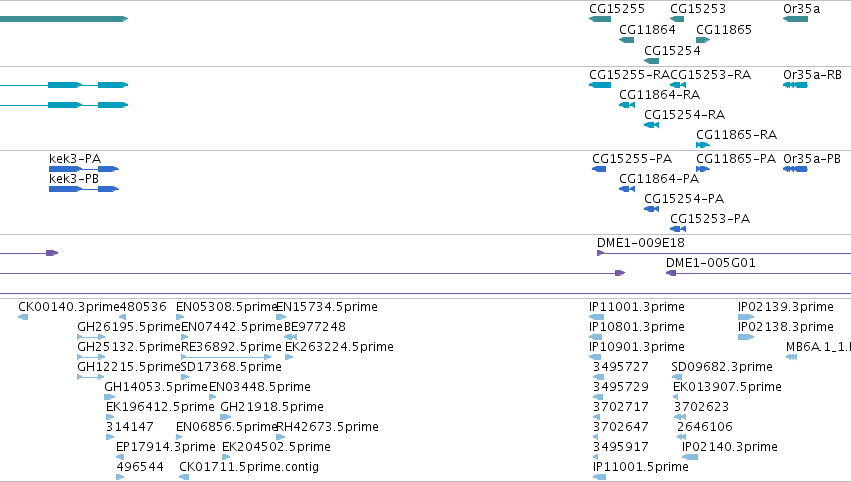851x482 pixels.
Task: Click the CG15254 gene glyph
Action: [651, 61]
